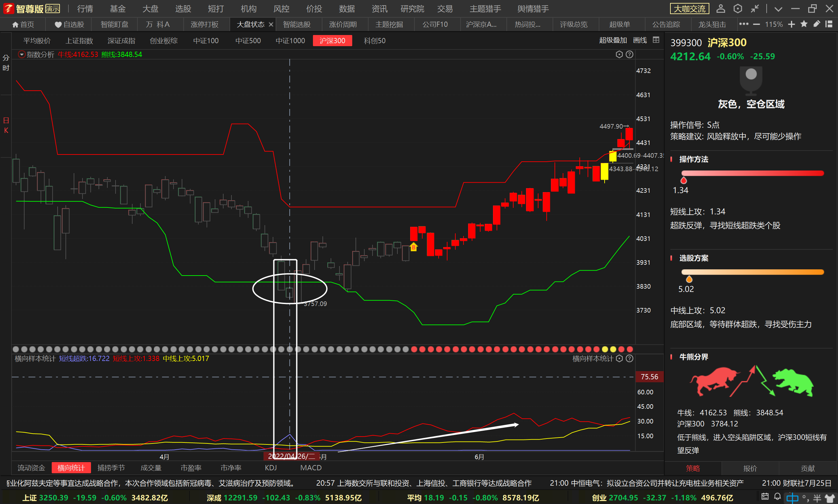The width and height of the screenshot is (838, 504).
Task: Decrease zoom with the minus icon
Action: [756, 25]
